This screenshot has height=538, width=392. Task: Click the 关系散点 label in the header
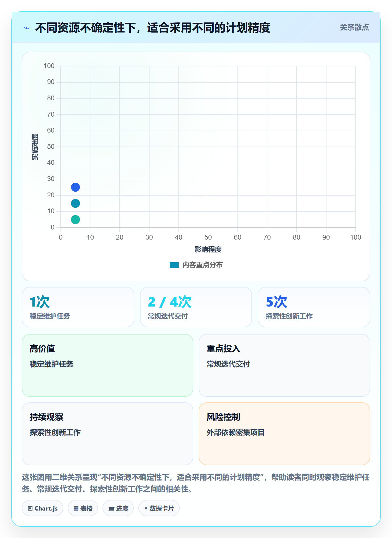pos(354,27)
